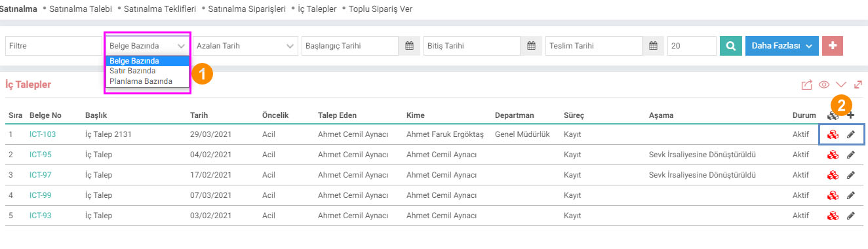Open calendar picker for Başlangıç Tarihi
868x249 pixels.
pyautogui.click(x=409, y=46)
